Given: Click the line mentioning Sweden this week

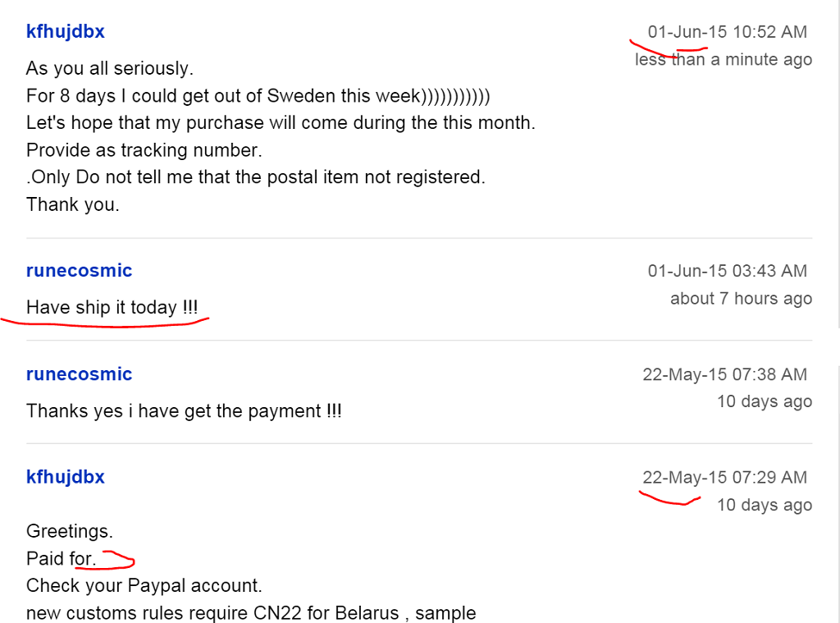Looking at the screenshot, I should coord(258,96).
